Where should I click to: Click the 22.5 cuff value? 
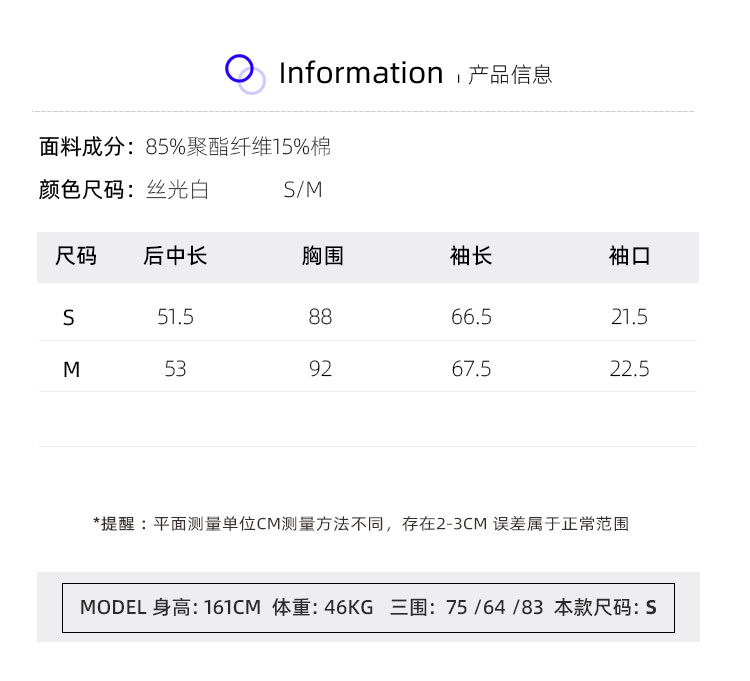[629, 369]
